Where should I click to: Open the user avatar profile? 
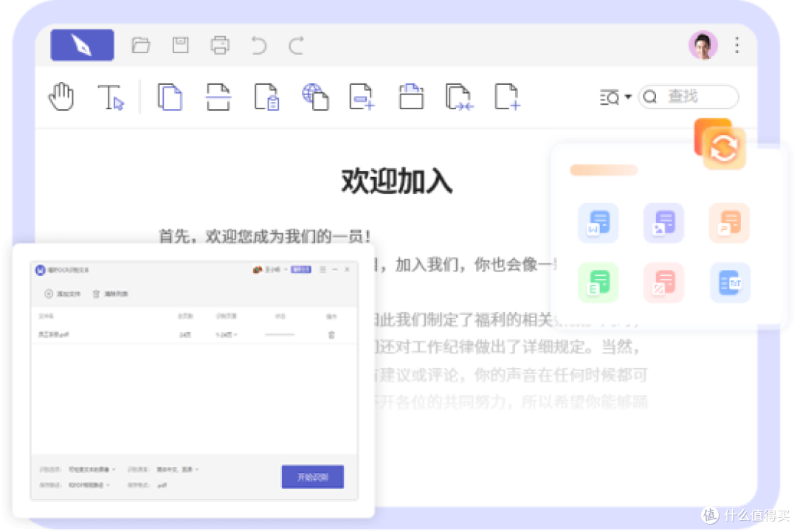pyautogui.click(x=703, y=45)
